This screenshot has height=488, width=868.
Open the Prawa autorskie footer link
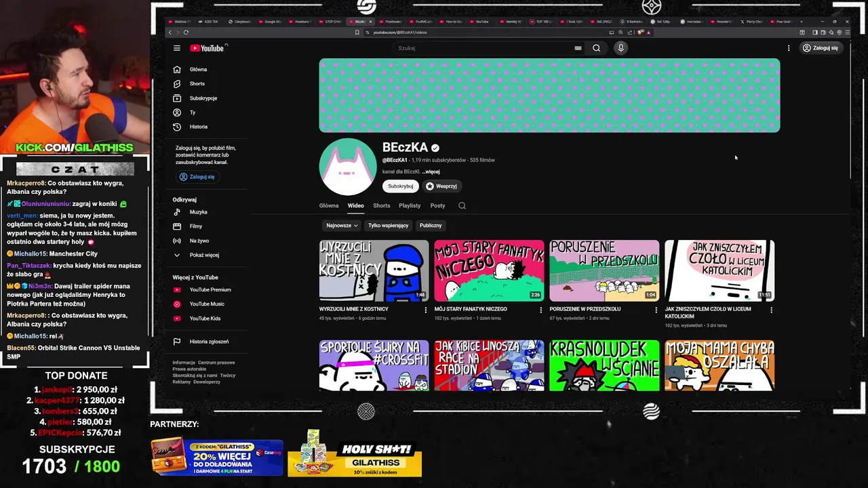189,369
